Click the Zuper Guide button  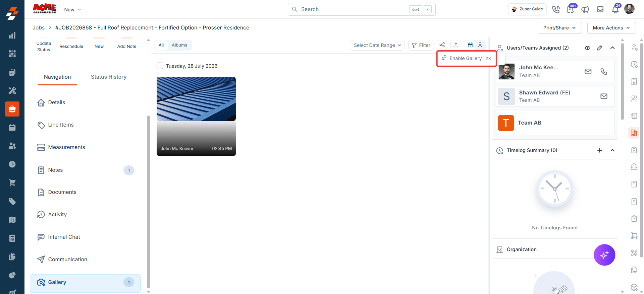(527, 9)
